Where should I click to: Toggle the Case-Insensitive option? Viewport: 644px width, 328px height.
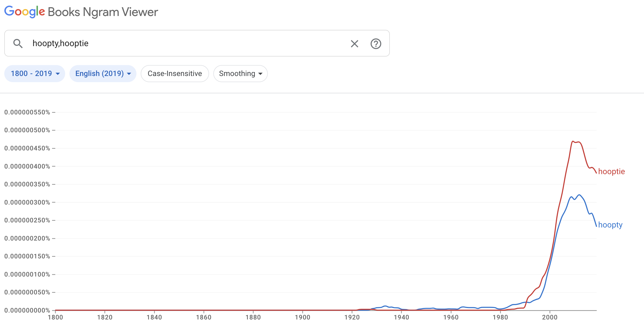pos(175,74)
